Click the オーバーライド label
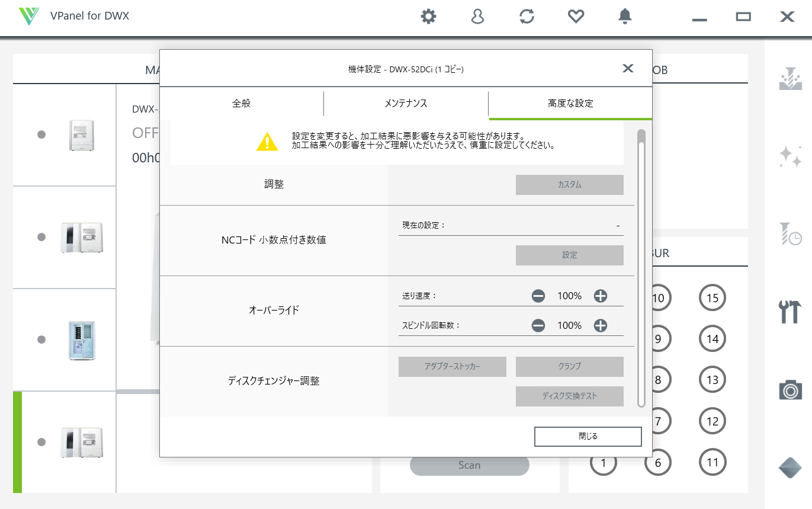The width and height of the screenshot is (812, 509). [274, 310]
